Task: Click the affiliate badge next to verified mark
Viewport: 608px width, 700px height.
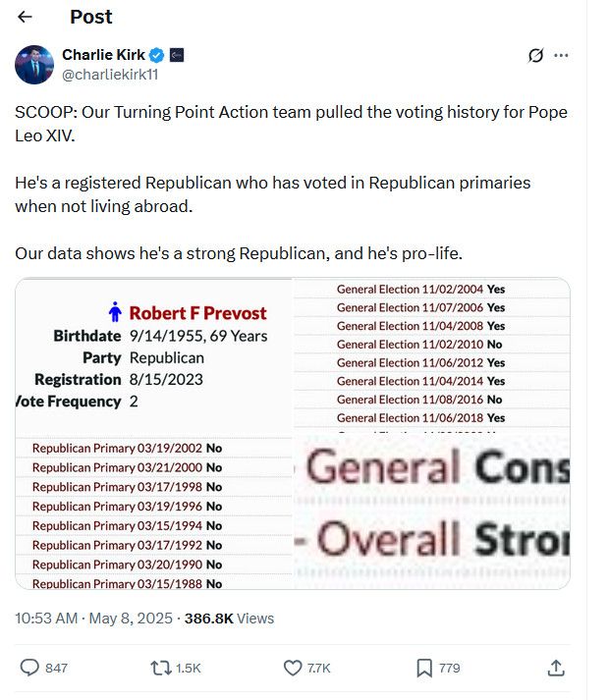Action: (x=177, y=55)
